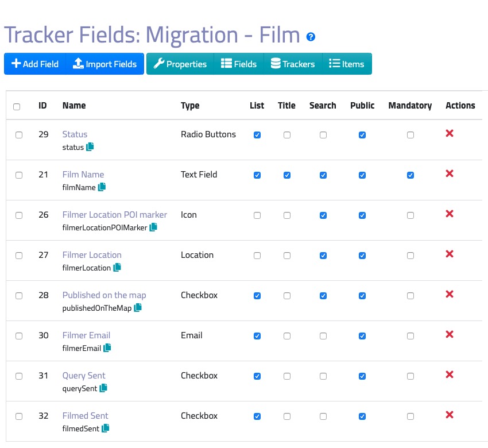This screenshot has width=488, height=448.
Task: Delete the Filmed Sent field red X
Action: pyautogui.click(x=450, y=415)
